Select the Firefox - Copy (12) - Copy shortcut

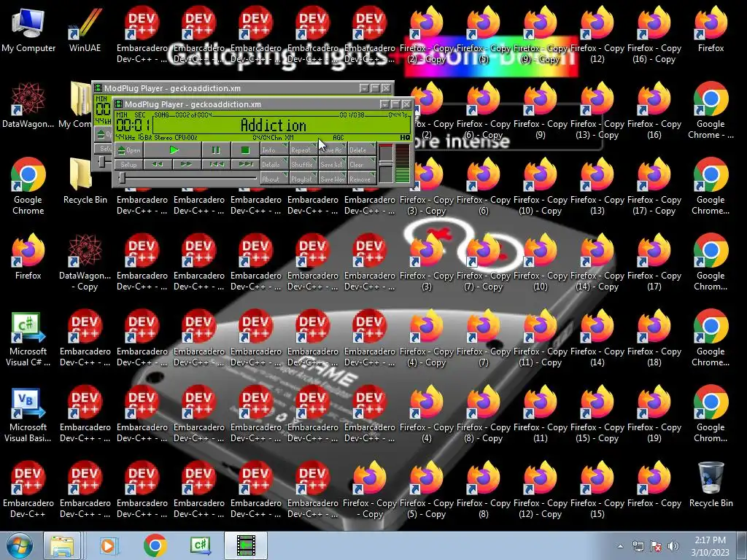pos(541,489)
